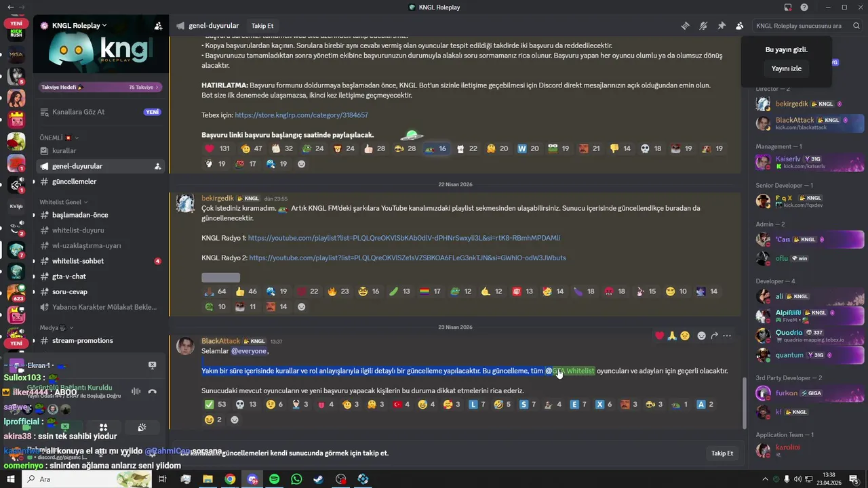Open the güncellemeler channel
The width and height of the screenshot is (868, 488).
[x=100, y=182]
